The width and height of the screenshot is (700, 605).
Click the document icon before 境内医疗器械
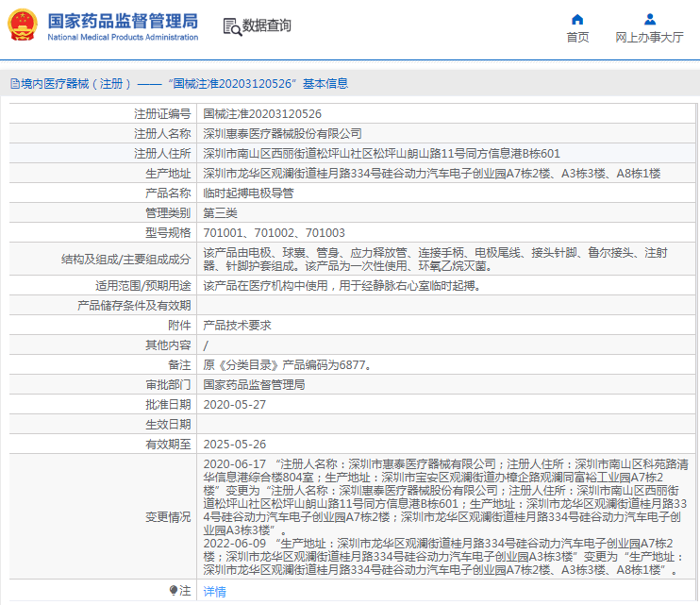pos(15,83)
